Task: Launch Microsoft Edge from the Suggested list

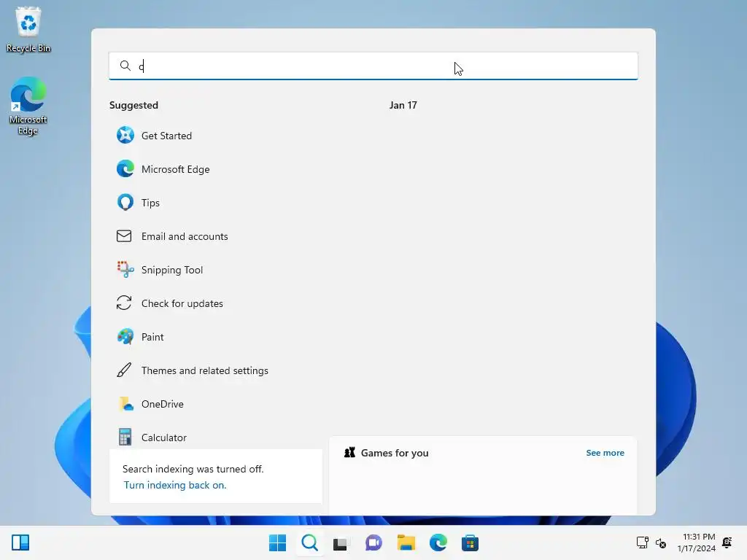Action: 163,169
